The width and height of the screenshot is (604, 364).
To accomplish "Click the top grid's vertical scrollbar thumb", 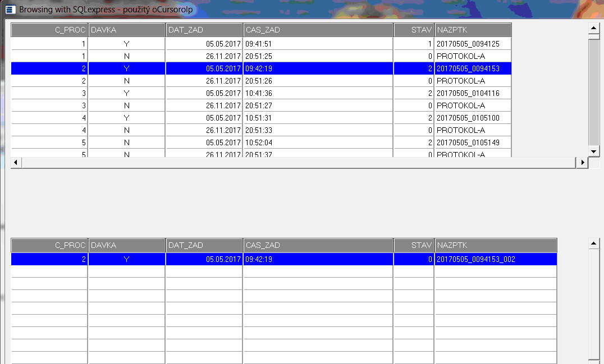I will click(593, 90).
